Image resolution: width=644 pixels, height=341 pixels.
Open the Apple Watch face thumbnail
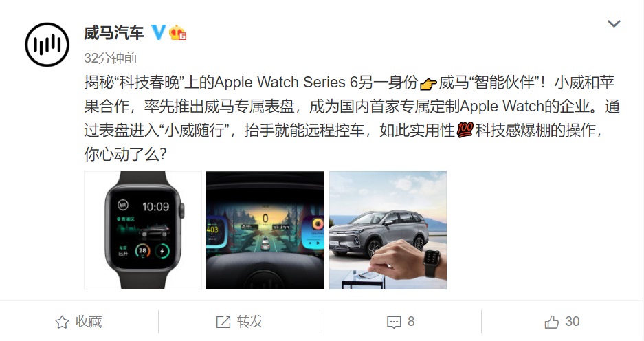click(143, 230)
